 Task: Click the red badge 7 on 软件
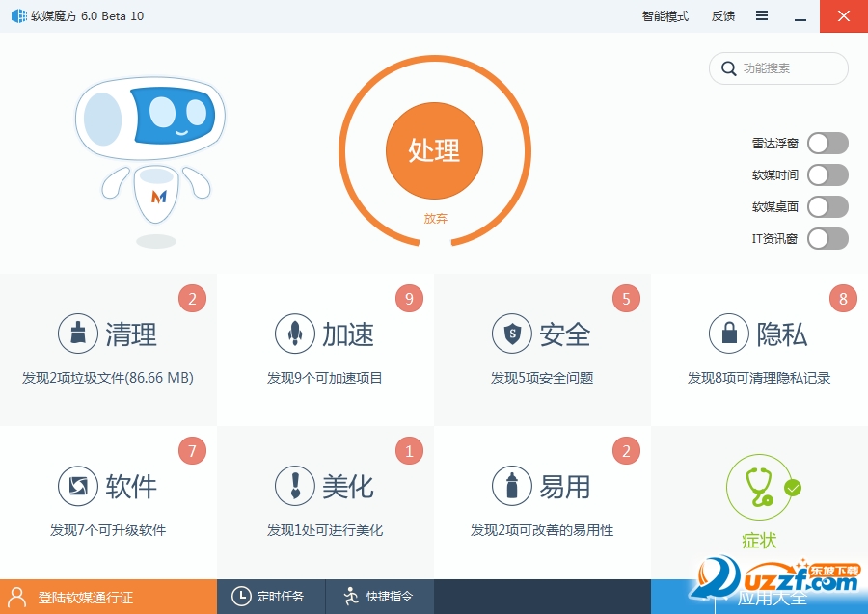[192, 451]
